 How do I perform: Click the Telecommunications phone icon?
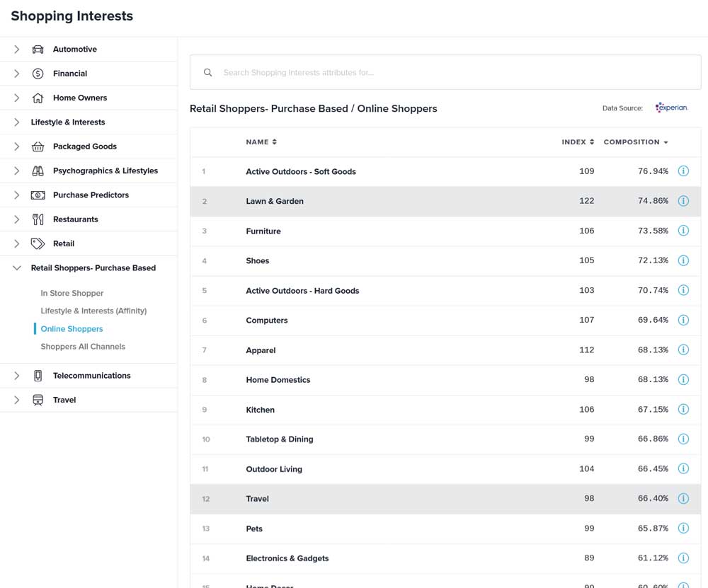pos(38,376)
